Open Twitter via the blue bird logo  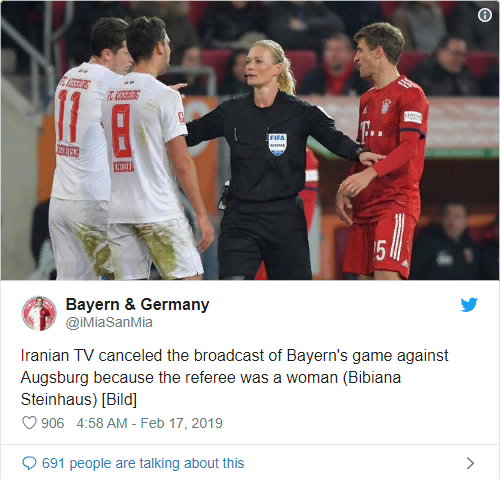click(x=469, y=304)
